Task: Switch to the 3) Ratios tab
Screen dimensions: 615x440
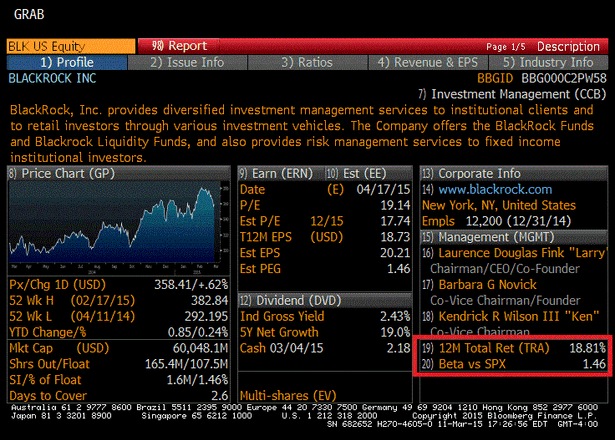Action: point(307,62)
